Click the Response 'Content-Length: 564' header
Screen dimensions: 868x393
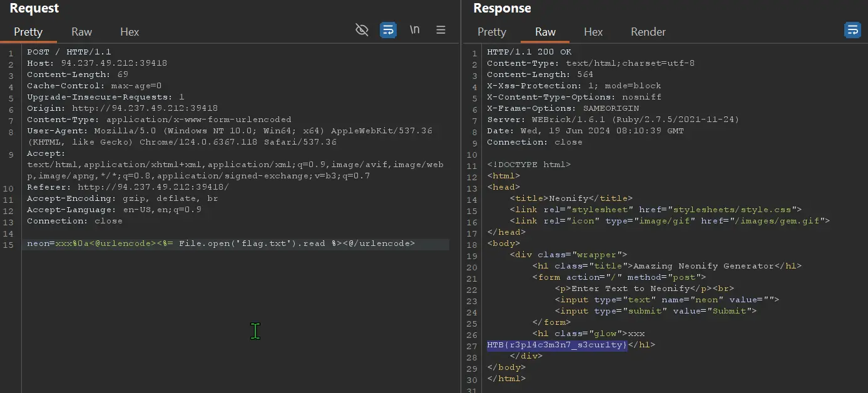coord(540,74)
